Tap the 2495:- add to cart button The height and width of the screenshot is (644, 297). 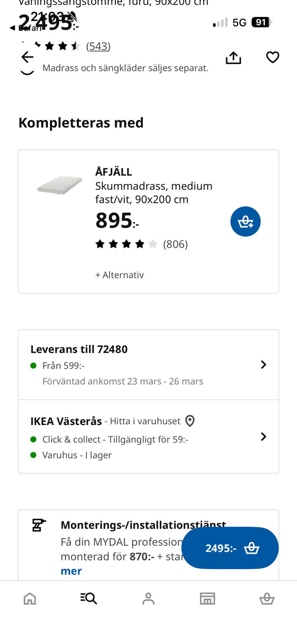pyautogui.click(x=230, y=548)
